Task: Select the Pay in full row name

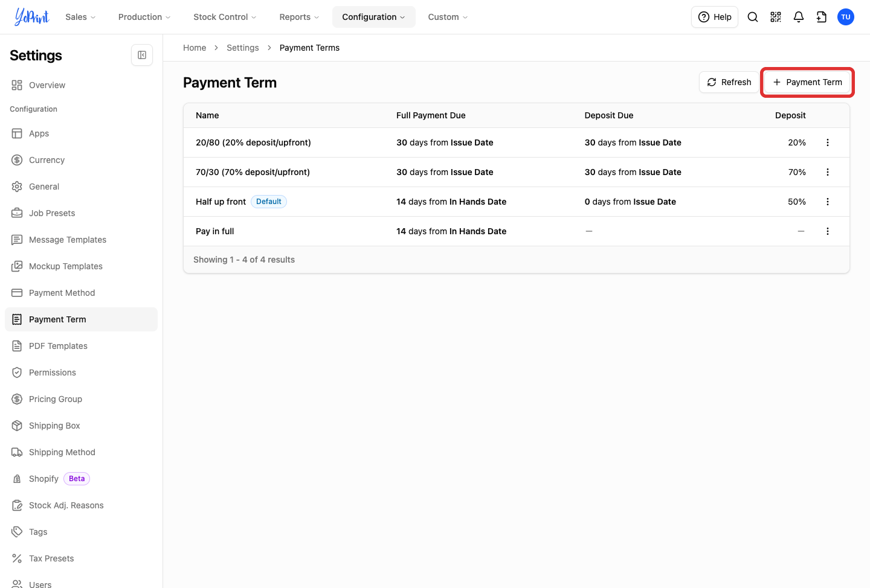Action: point(214,231)
